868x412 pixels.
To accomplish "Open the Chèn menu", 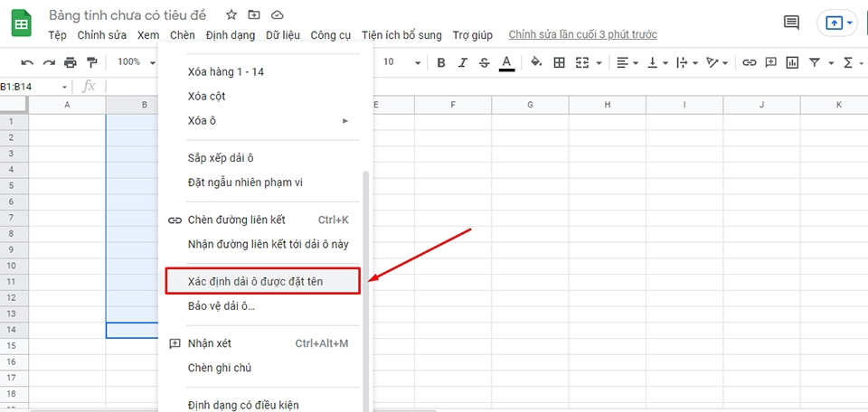I will click(183, 35).
